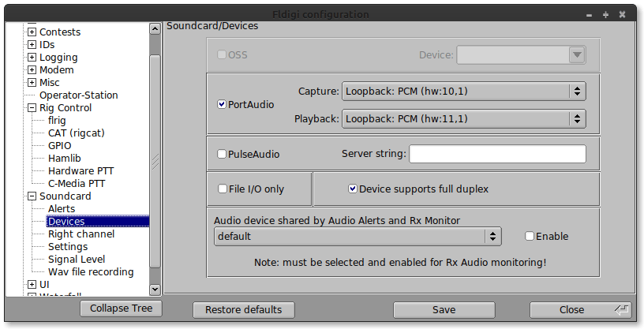The height and width of the screenshot is (329, 644).
Task: Click the tree vertical scrollbar thumb
Action: [155, 161]
